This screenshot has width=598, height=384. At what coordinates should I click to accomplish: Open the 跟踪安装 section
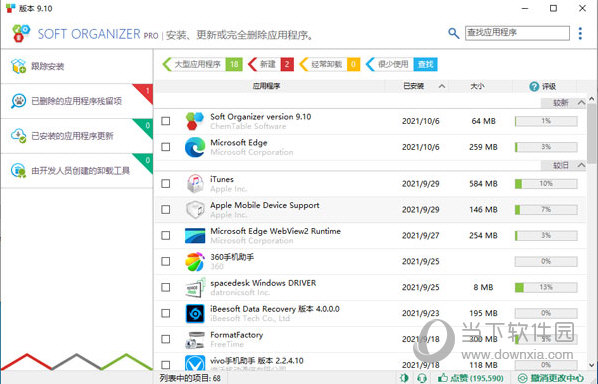point(77,66)
